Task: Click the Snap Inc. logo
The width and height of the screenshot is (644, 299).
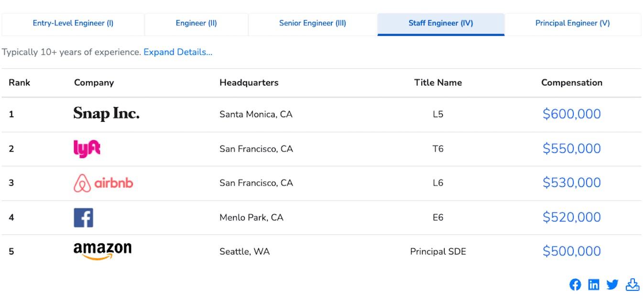Action: pyautogui.click(x=106, y=114)
